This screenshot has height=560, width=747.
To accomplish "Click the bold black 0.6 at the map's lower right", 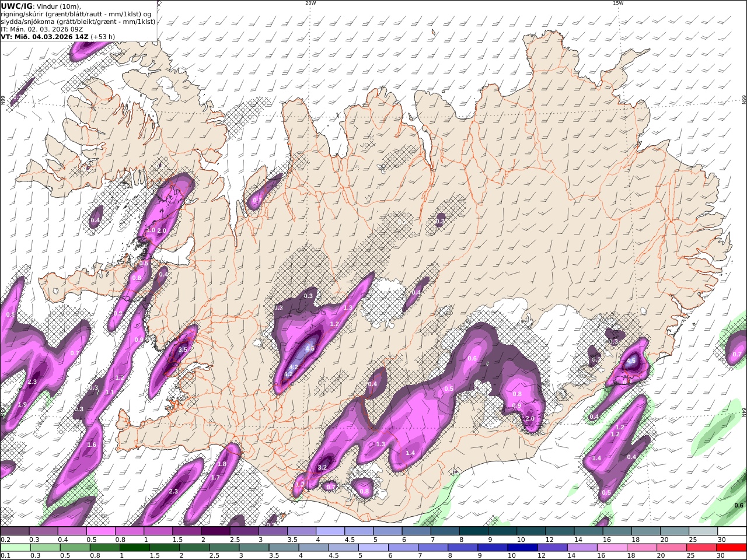I will [739, 505].
